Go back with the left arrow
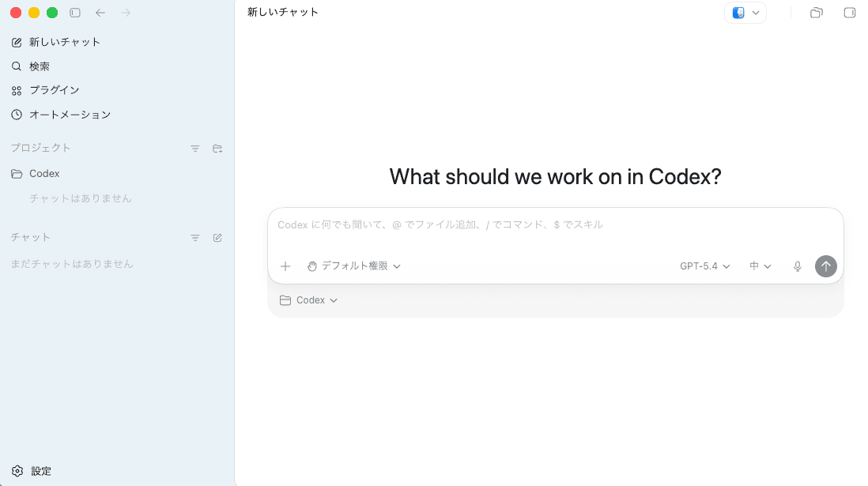Viewport: 868px width, 486px height. click(x=100, y=13)
